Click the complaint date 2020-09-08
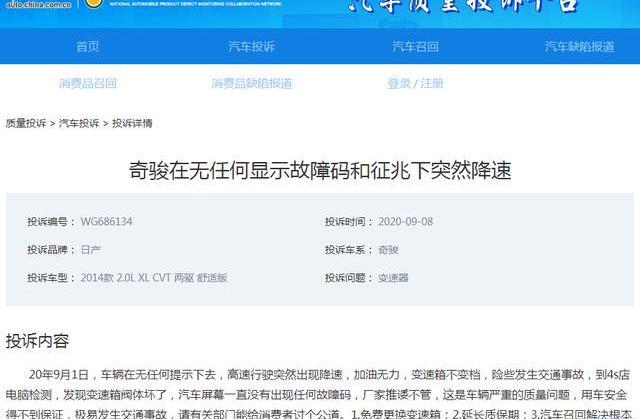 pyautogui.click(x=405, y=222)
